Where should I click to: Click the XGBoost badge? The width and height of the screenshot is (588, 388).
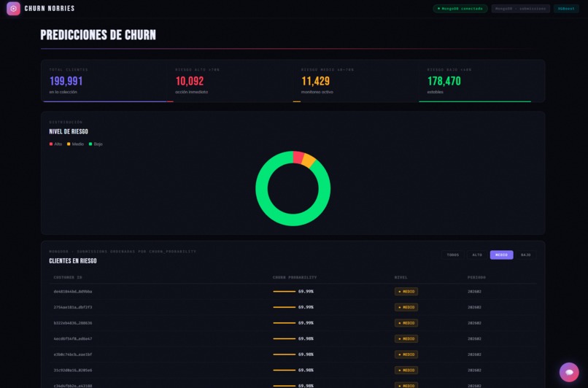point(566,9)
